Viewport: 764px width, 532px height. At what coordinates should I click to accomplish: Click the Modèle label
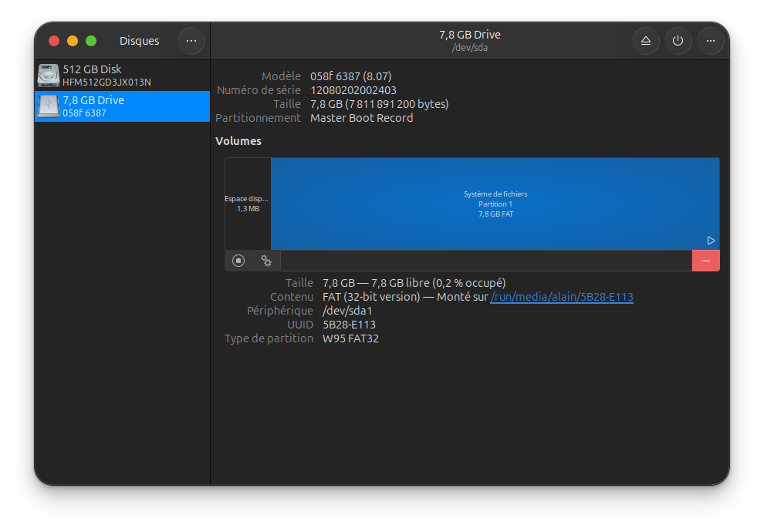[281, 76]
